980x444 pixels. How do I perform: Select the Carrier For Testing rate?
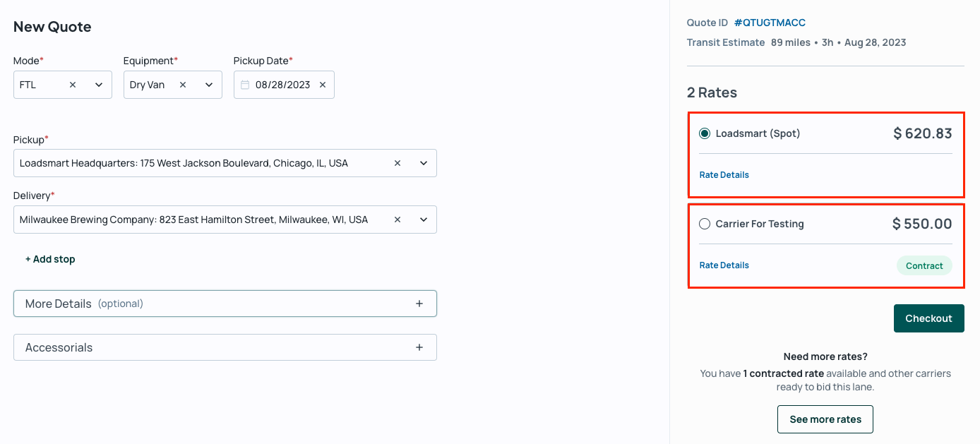pyautogui.click(x=705, y=224)
